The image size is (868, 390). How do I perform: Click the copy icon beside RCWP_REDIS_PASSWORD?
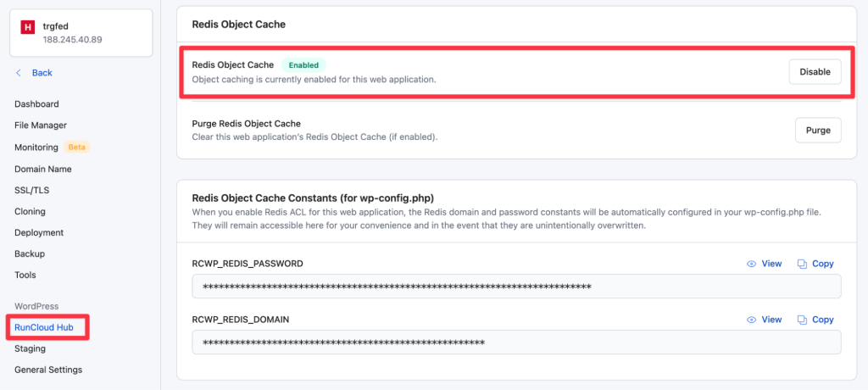tap(802, 265)
